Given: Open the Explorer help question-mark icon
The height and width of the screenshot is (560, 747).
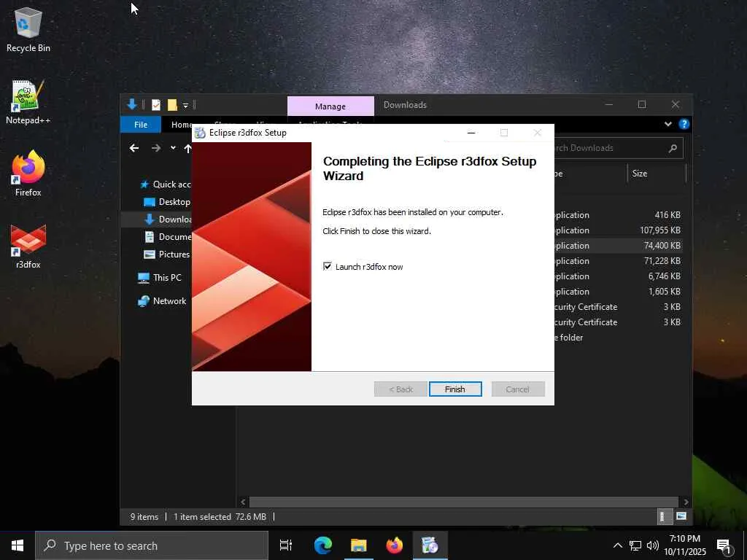Looking at the screenshot, I should 684,124.
